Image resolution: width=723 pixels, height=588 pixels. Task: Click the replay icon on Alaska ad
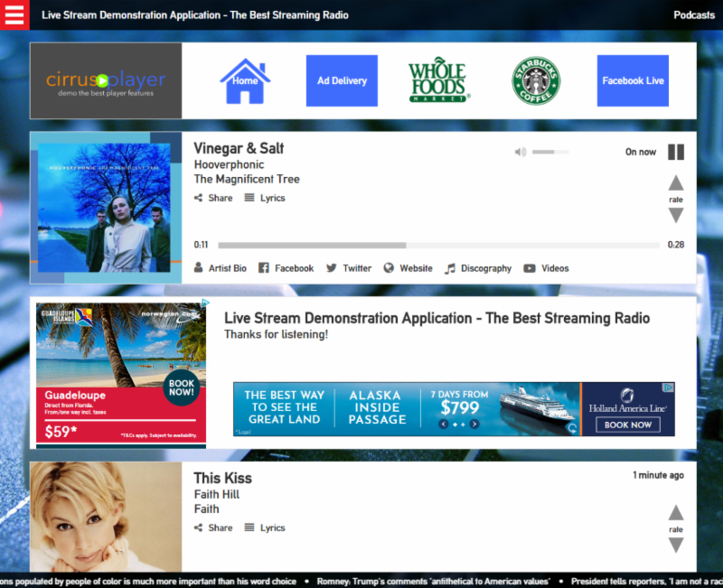[x=572, y=428]
